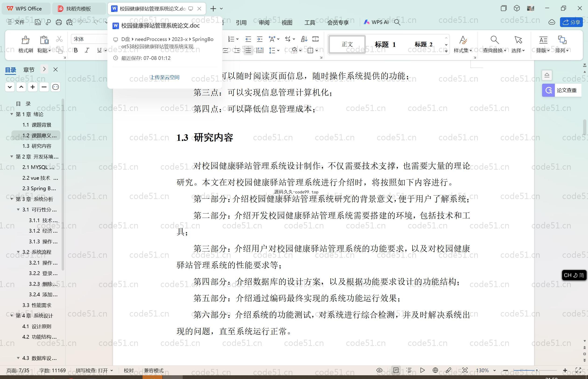This screenshot has height=379, width=588.
Task: Click the Cut scissors icon
Action: point(59,39)
